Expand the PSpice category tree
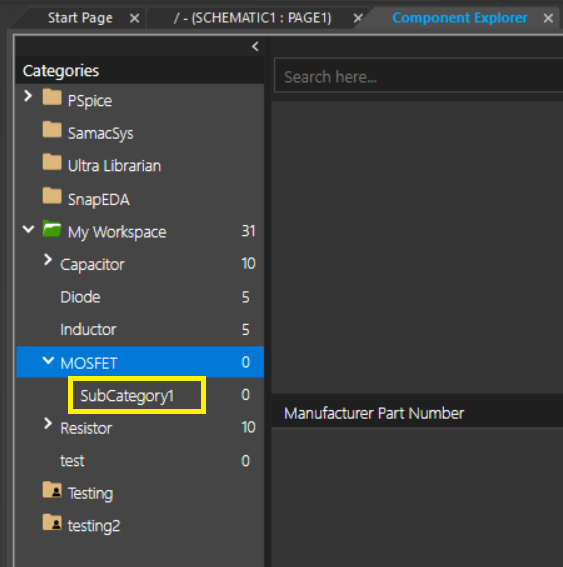Viewport: 563px width, 567px height. pos(28,96)
